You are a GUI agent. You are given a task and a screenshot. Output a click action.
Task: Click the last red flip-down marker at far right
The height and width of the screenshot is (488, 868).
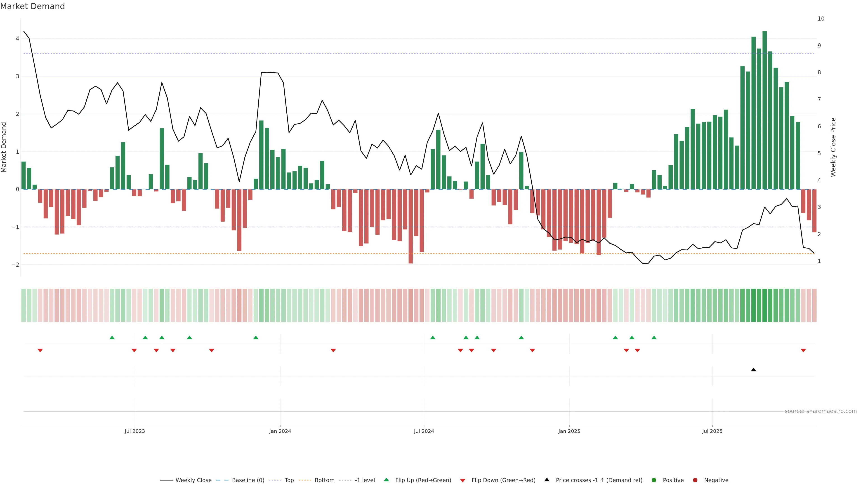click(803, 351)
